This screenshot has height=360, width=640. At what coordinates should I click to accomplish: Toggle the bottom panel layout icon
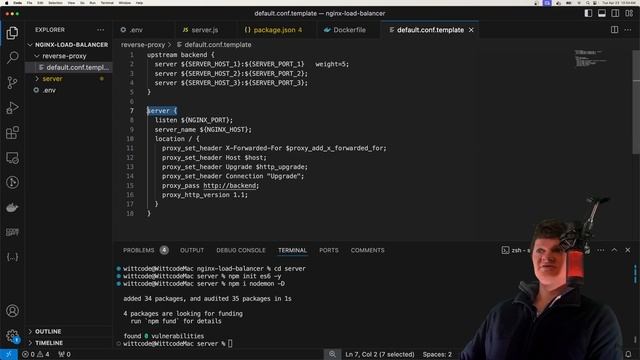(x=602, y=13)
